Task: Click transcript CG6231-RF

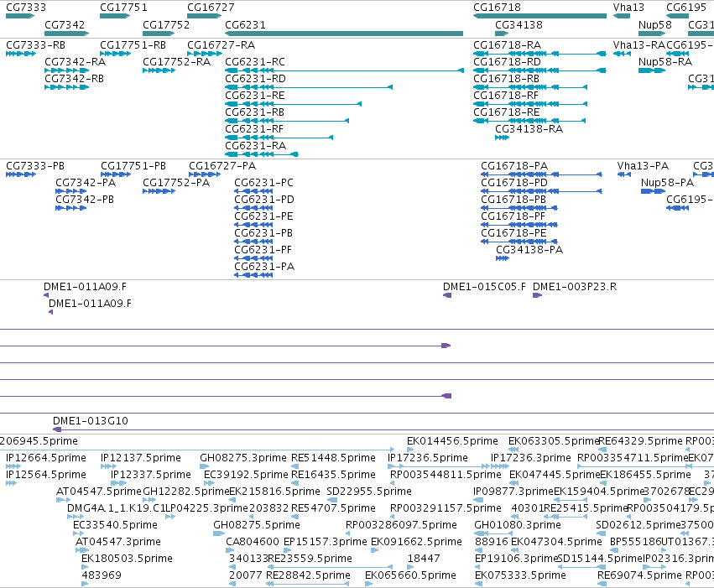Action: [x=254, y=129]
